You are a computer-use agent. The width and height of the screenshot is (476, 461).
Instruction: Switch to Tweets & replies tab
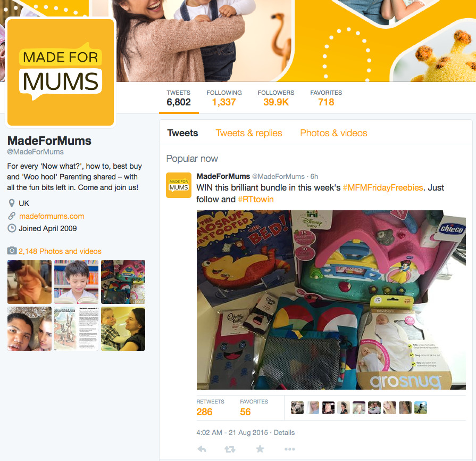248,133
